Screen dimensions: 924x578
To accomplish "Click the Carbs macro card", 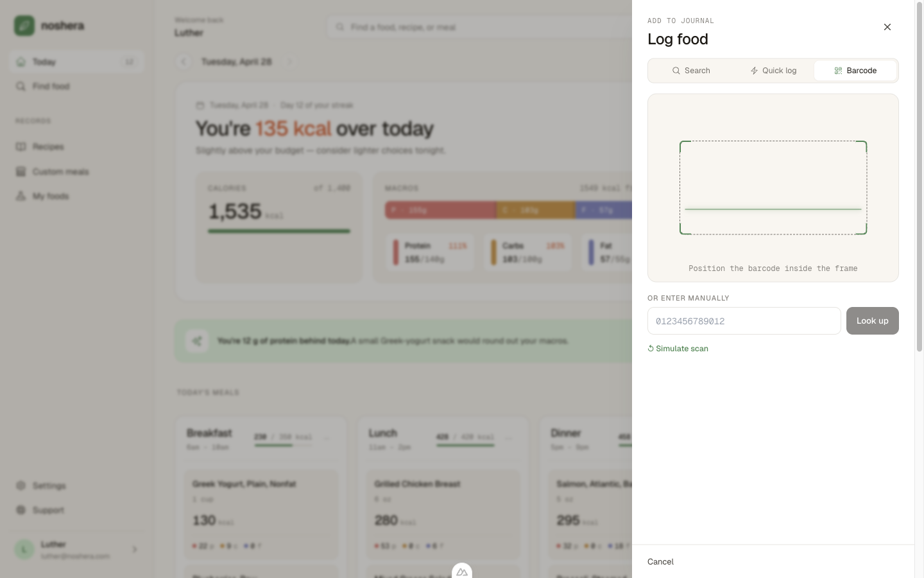I will (527, 252).
